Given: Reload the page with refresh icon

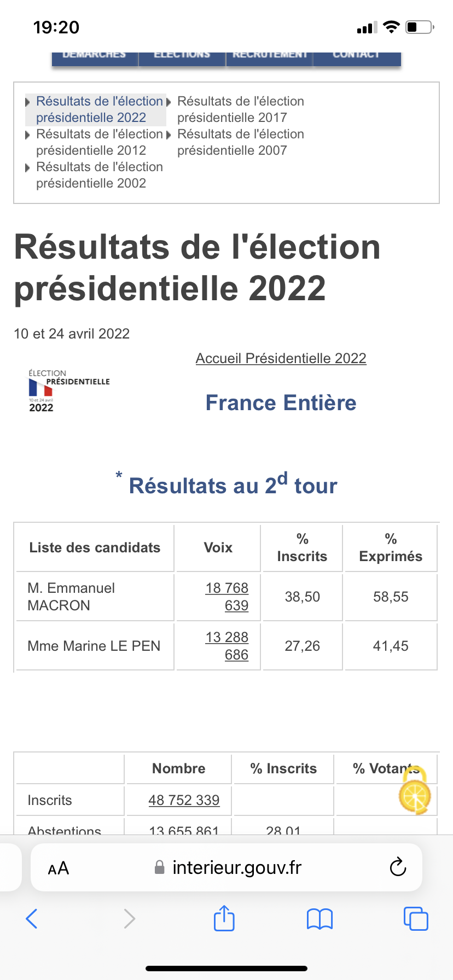Looking at the screenshot, I should coord(398,867).
